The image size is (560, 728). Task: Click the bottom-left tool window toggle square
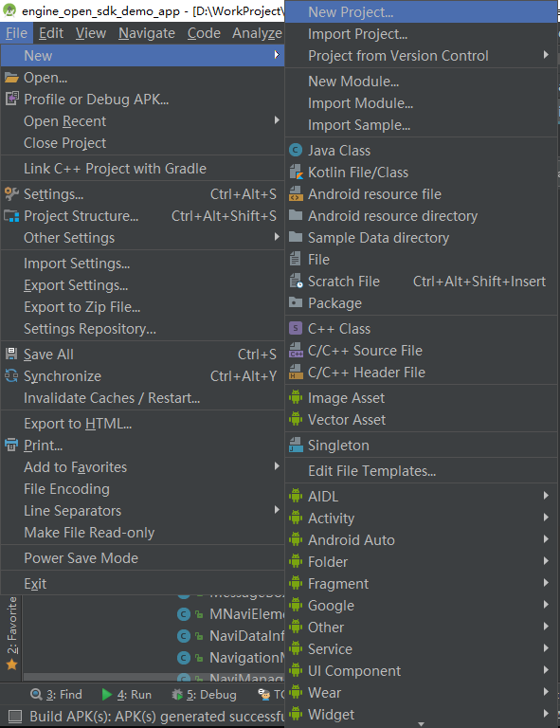15,717
